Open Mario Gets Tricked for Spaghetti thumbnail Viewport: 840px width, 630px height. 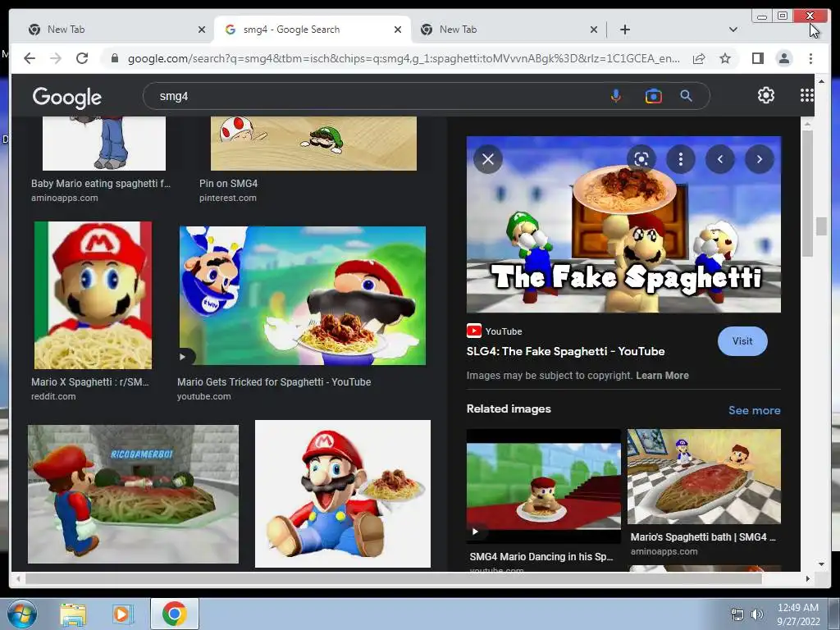tap(302, 295)
